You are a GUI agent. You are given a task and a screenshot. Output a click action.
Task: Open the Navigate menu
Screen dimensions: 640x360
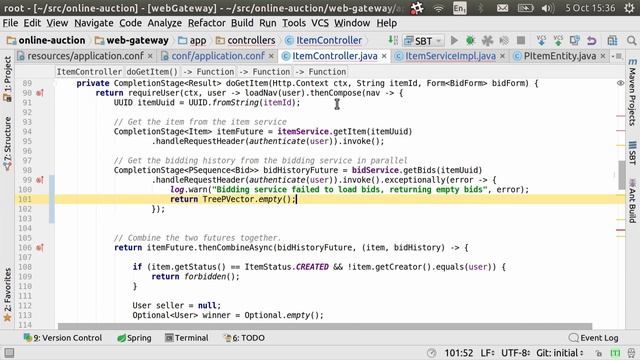(93, 23)
